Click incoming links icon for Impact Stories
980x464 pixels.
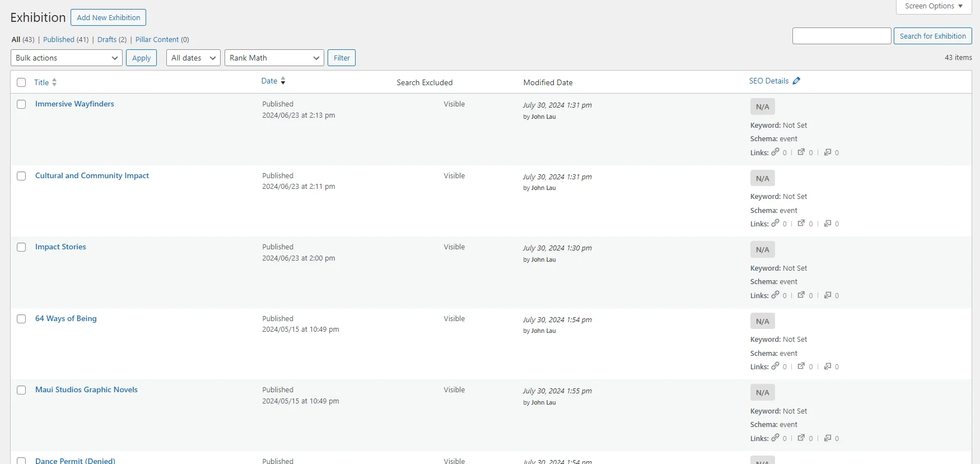click(x=828, y=295)
